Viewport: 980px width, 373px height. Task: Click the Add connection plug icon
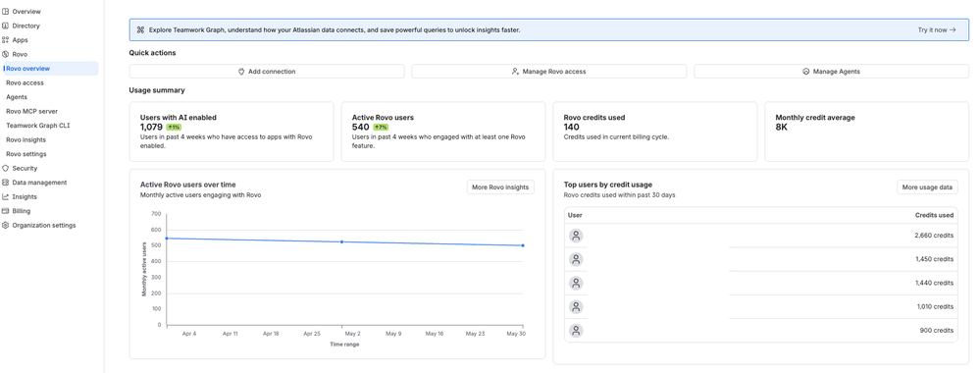(x=241, y=72)
